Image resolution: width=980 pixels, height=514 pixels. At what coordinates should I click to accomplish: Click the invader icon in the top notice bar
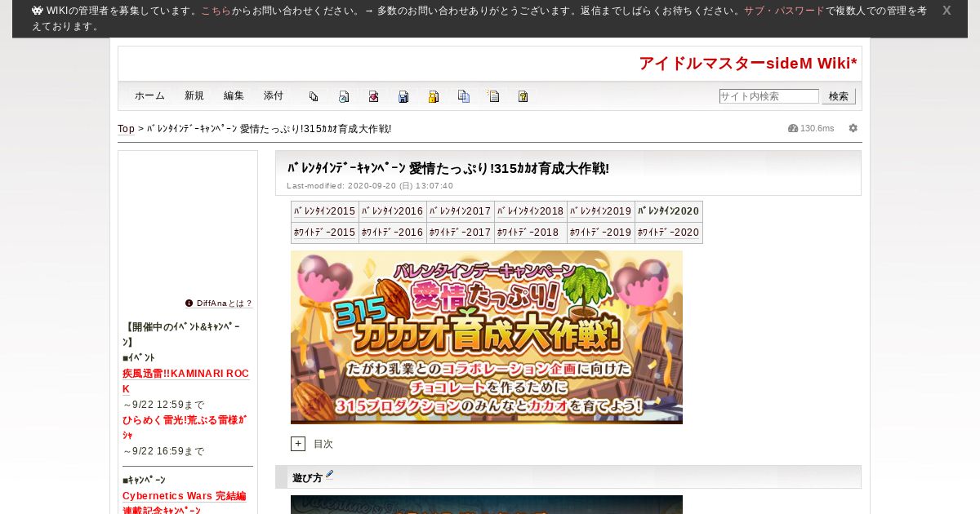[x=38, y=11]
